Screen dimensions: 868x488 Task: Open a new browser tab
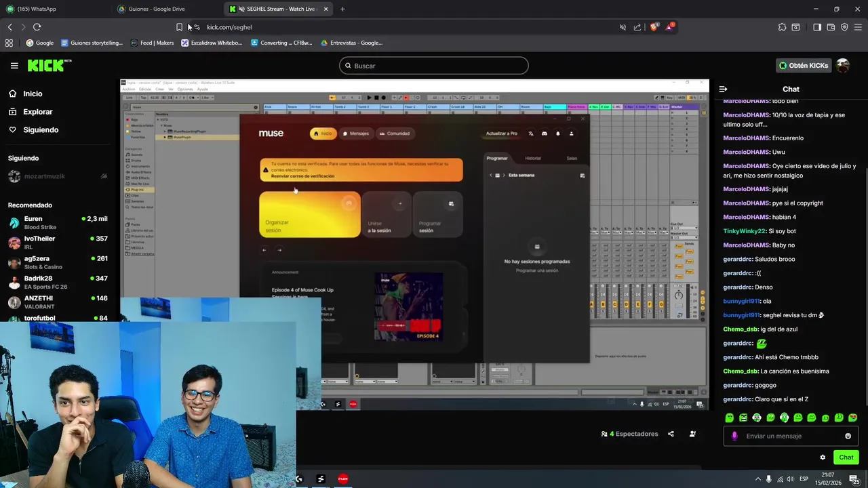pyautogui.click(x=342, y=9)
